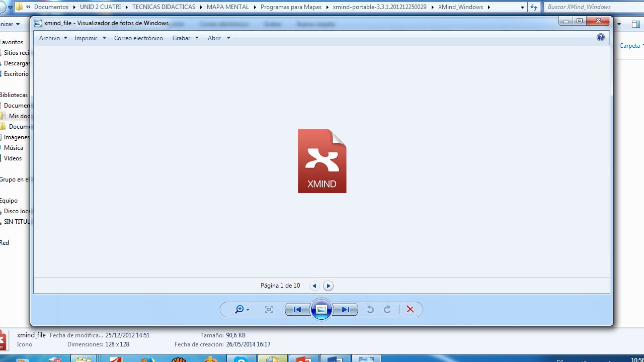Navigate to TECNICAS DIDACTICAS breadcrumb
644x362 pixels.
pos(164,7)
